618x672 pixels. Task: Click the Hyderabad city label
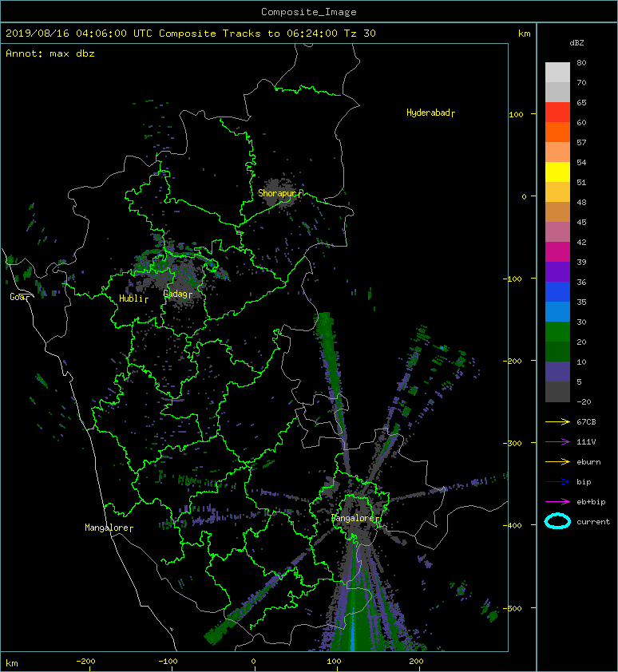point(429,113)
